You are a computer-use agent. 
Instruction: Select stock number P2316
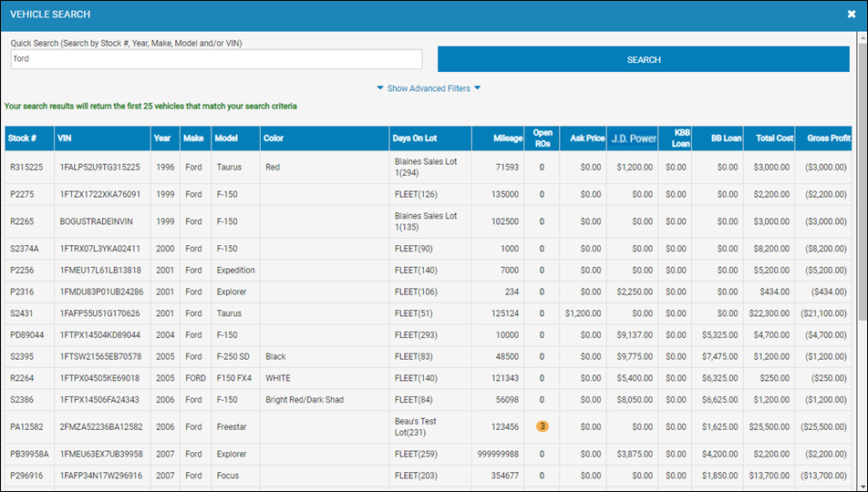[22, 292]
